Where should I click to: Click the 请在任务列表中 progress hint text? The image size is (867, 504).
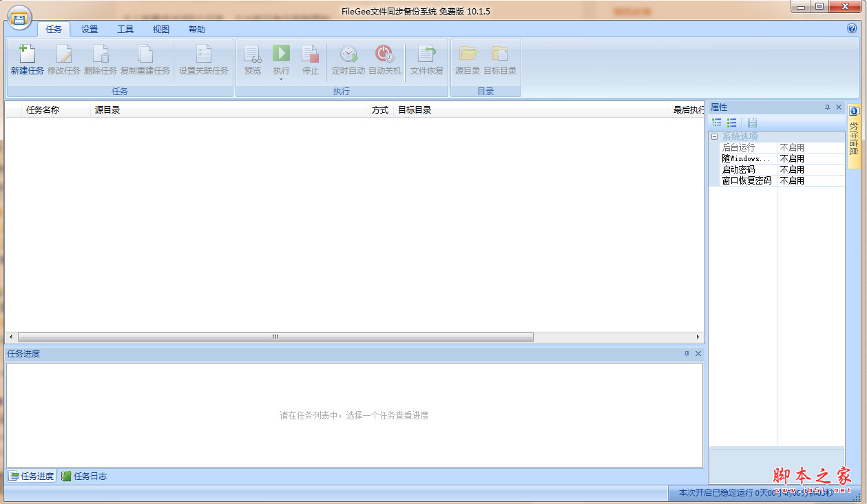point(354,415)
